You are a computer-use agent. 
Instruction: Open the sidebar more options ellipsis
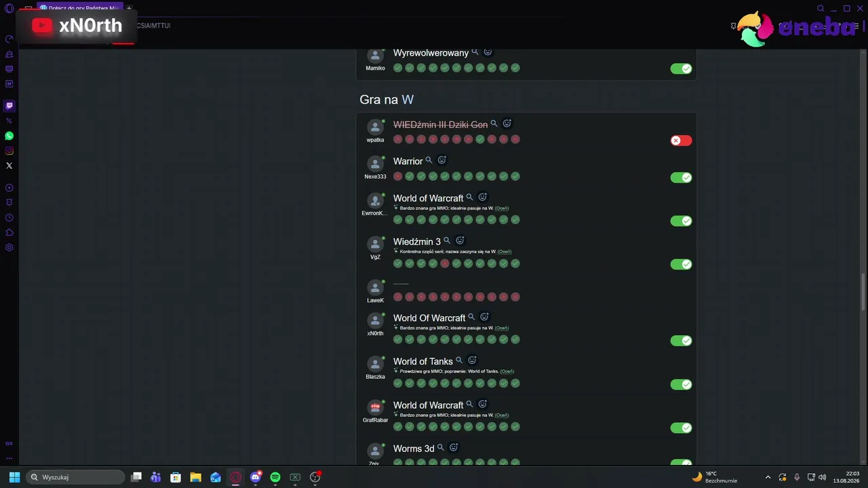tap(9, 457)
